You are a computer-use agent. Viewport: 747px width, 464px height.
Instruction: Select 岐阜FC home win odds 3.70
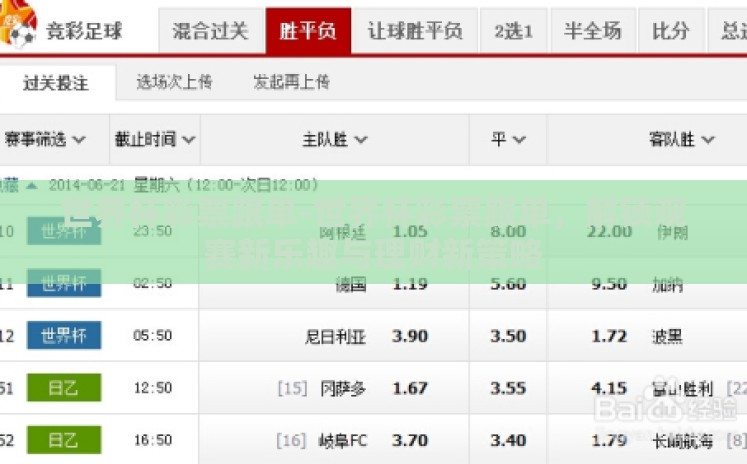tap(410, 441)
